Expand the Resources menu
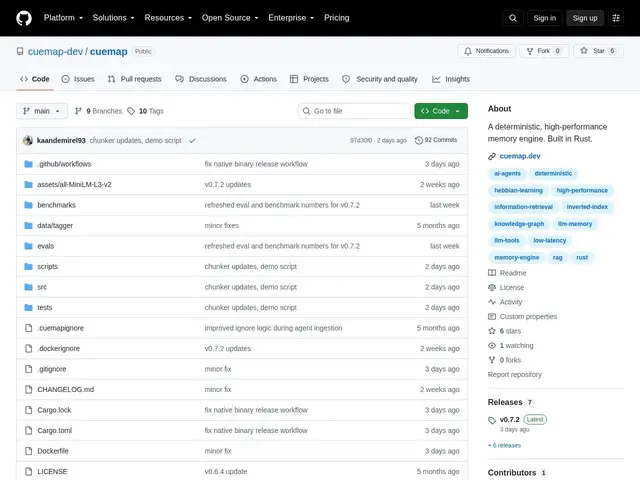This screenshot has width=640, height=480. tap(168, 18)
